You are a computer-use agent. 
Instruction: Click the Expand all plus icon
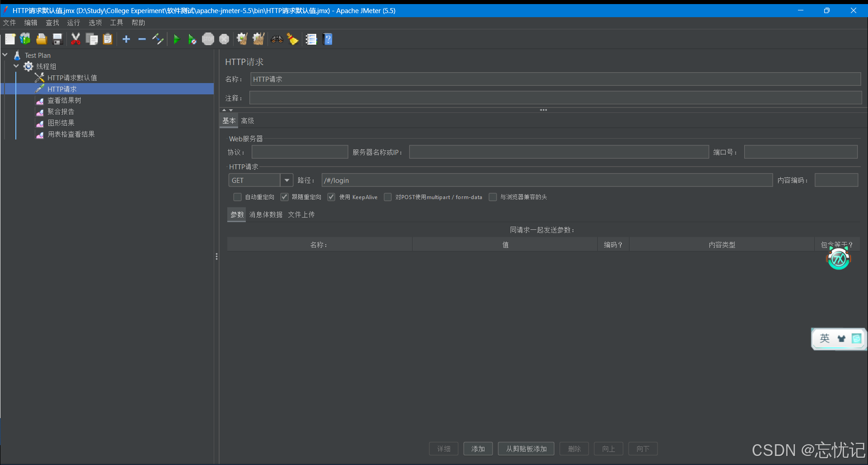127,39
